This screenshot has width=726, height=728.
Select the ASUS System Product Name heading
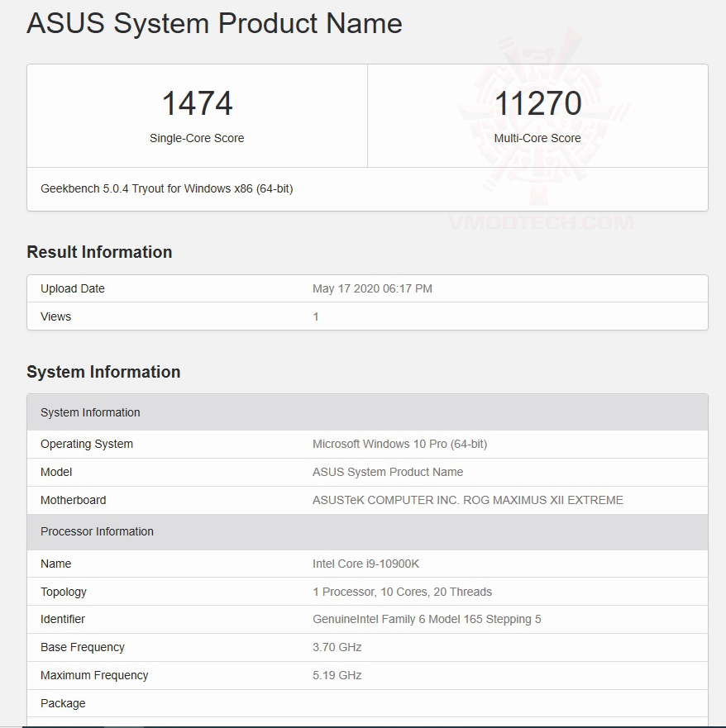213,24
